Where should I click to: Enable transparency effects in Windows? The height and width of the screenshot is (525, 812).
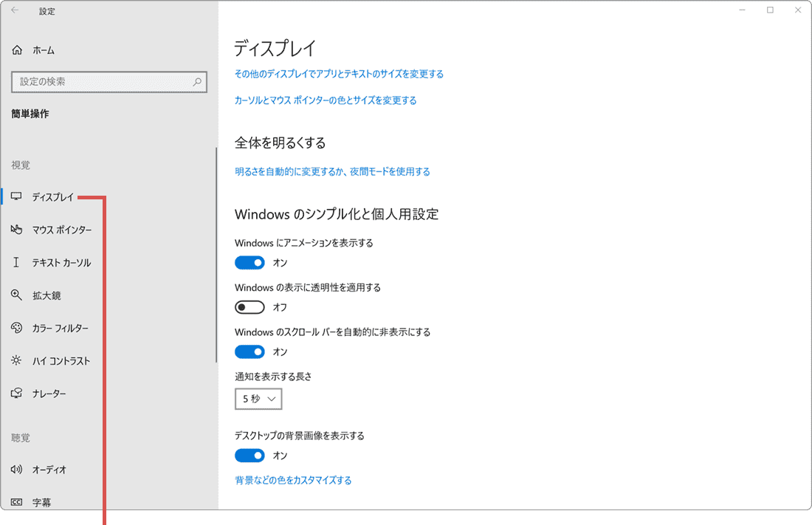coord(250,306)
